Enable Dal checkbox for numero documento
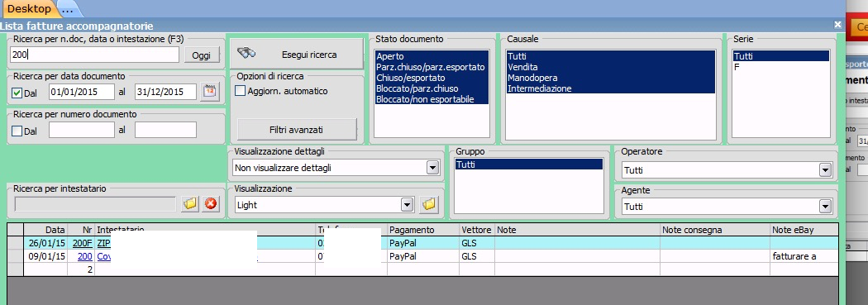This screenshot has height=305, width=868. (17, 131)
